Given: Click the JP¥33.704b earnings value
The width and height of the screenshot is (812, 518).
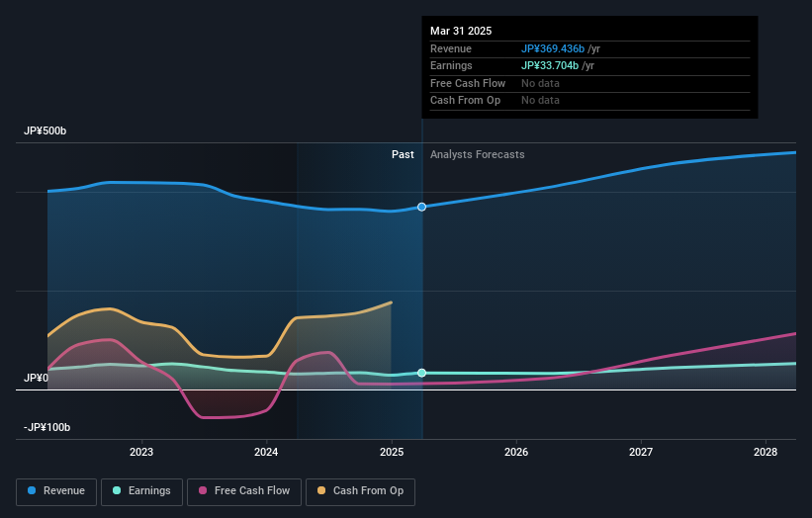Looking at the screenshot, I should pos(550,65).
